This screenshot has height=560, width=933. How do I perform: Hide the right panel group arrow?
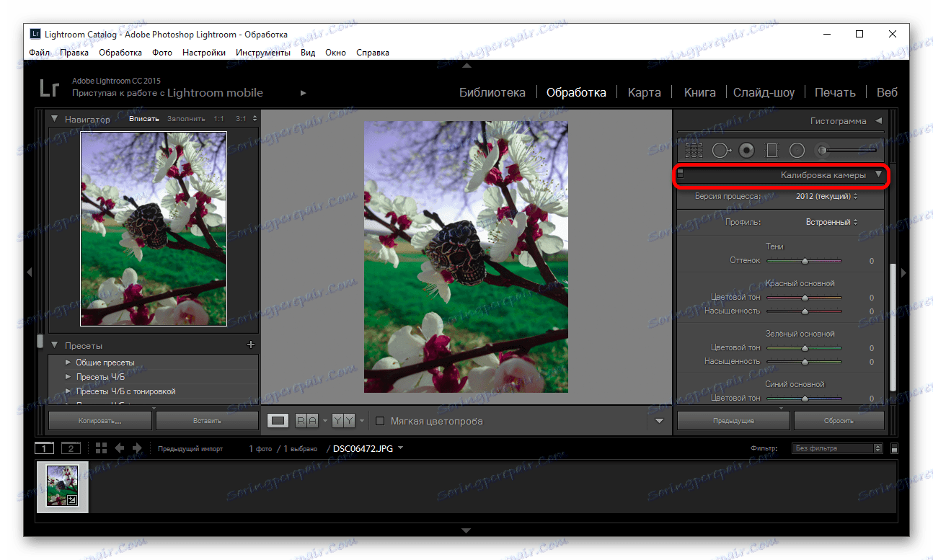tap(903, 272)
